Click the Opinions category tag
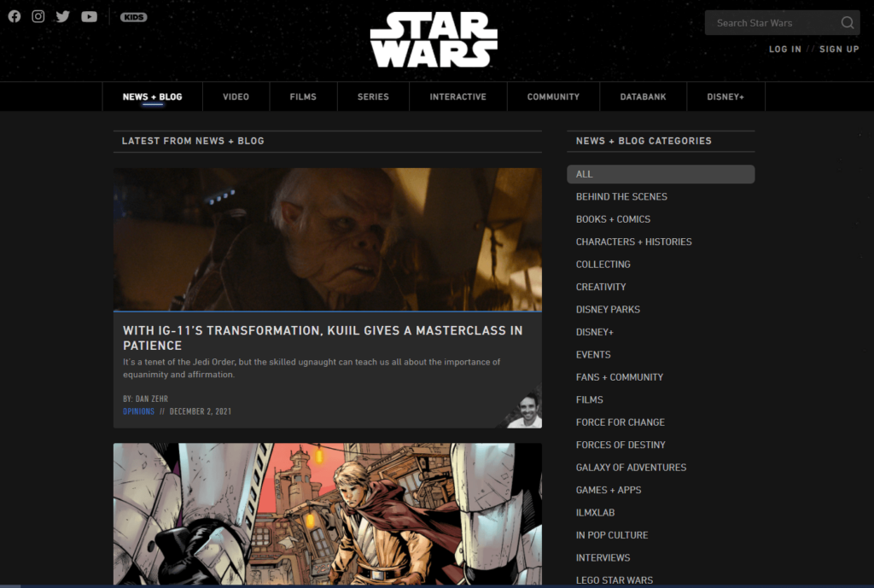874x588 pixels. pyautogui.click(x=138, y=411)
